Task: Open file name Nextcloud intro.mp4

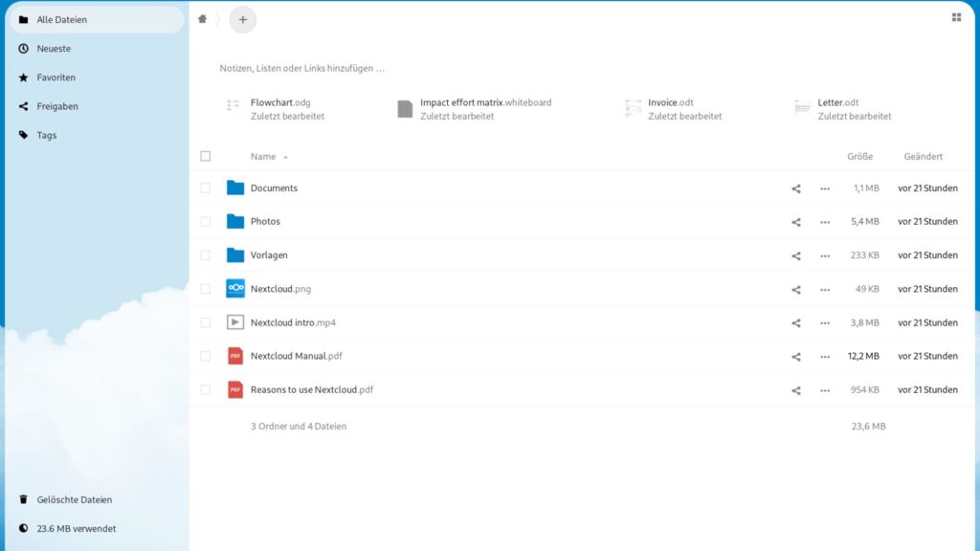Action: [x=293, y=322]
